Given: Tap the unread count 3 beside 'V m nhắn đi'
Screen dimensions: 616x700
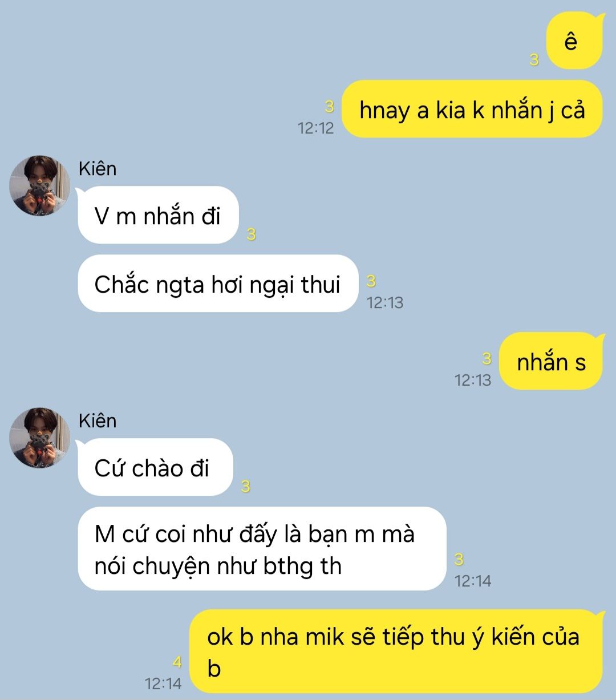Looking at the screenshot, I should click(x=252, y=234).
